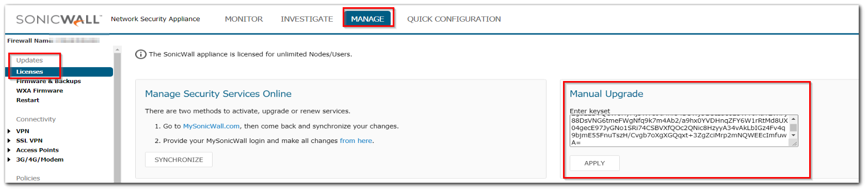Click the SonicWall logo

(59, 20)
